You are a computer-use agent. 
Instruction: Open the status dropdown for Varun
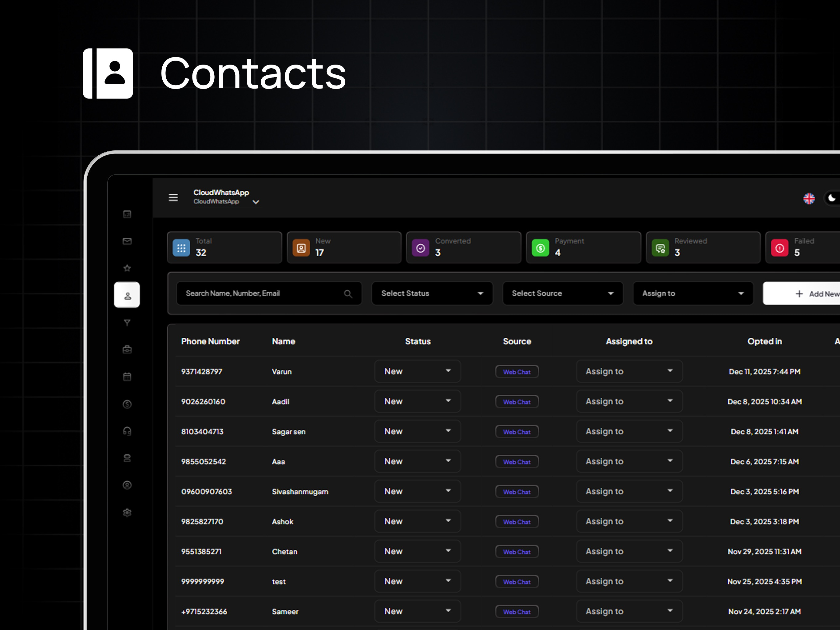[x=418, y=371]
